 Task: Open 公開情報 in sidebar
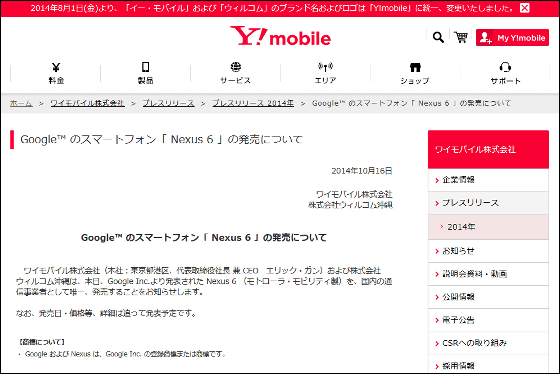click(488, 297)
